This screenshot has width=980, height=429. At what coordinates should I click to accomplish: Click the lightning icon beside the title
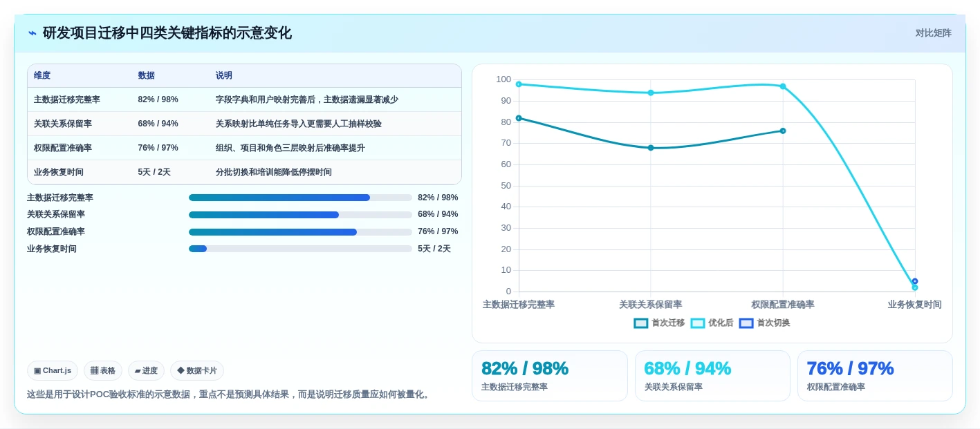tap(33, 33)
